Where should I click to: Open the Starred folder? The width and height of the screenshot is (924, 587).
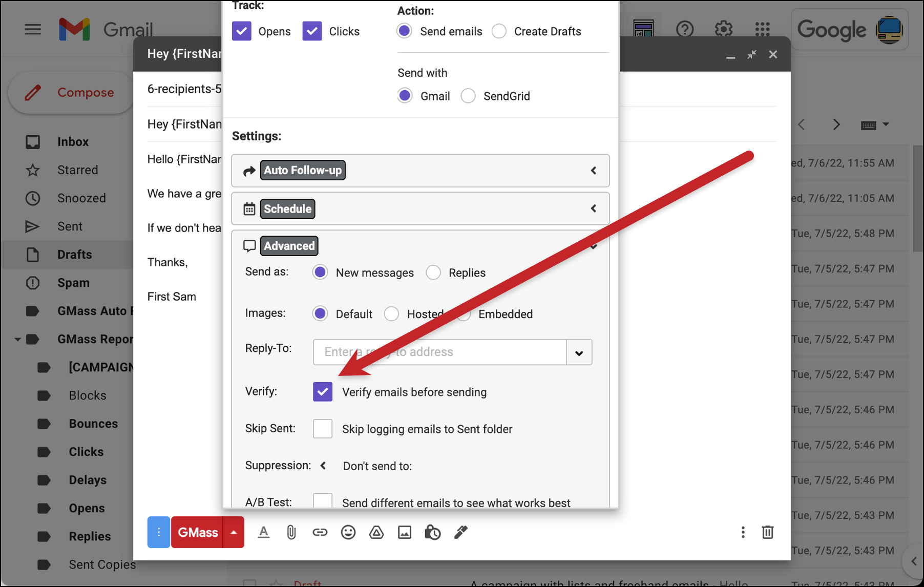click(77, 170)
